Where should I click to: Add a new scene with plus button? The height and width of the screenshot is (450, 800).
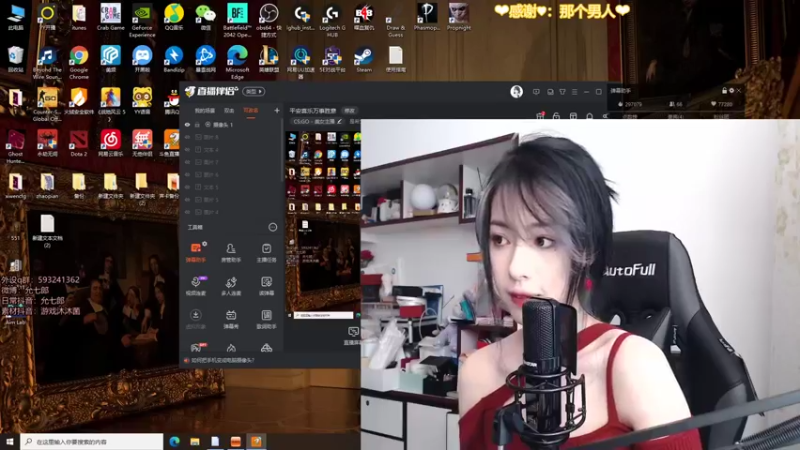click(x=277, y=110)
